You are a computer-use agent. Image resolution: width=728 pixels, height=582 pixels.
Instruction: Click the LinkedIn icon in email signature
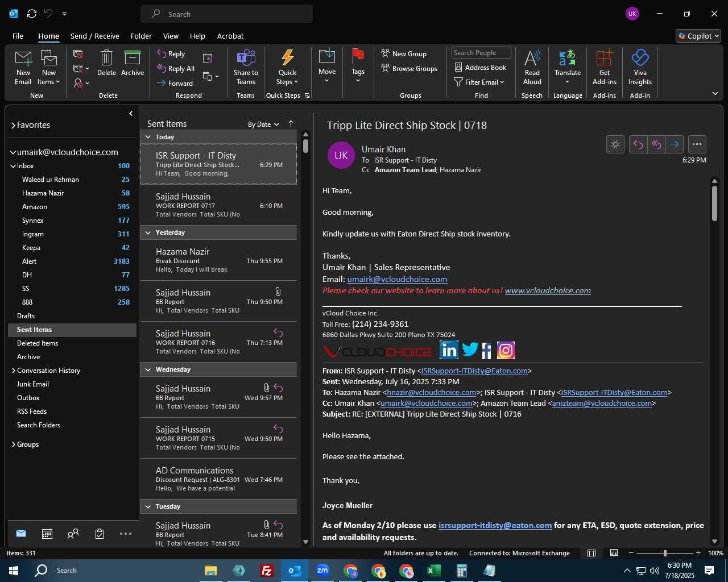pyautogui.click(x=449, y=350)
